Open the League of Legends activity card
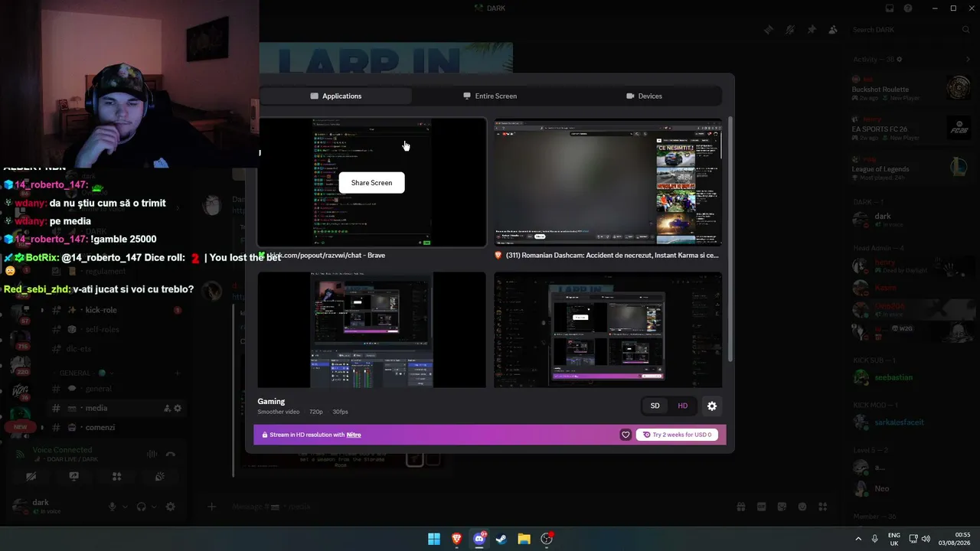 (912, 168)
